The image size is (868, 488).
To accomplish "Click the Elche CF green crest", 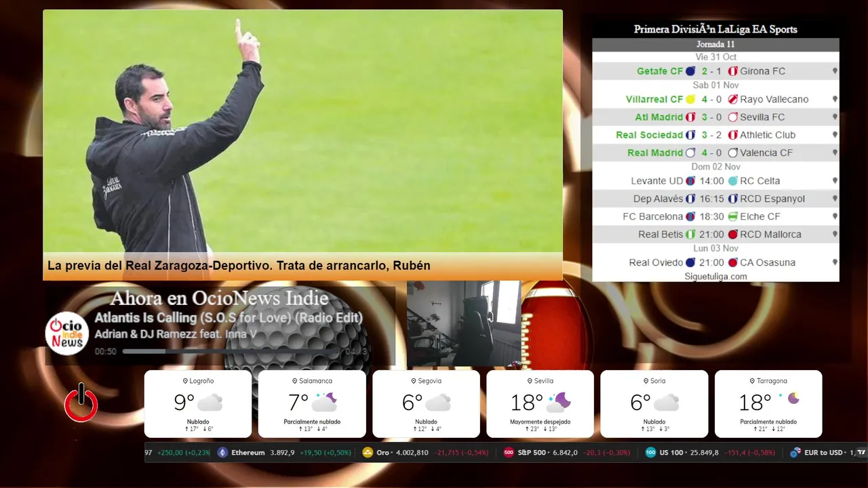I will pos(732,216).
